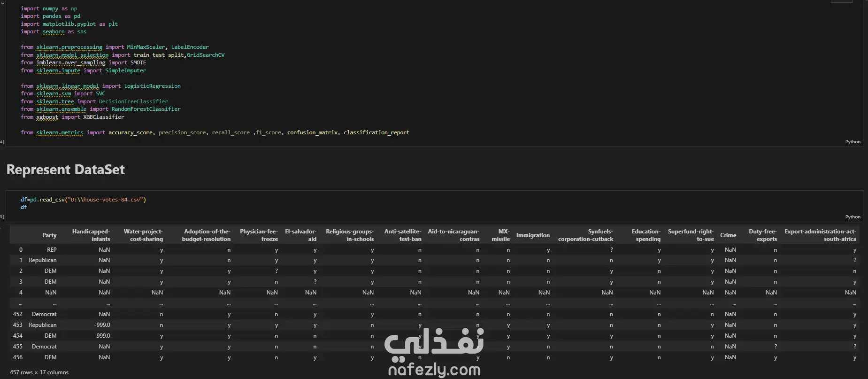Click the '?' under Physician-fee-freeze in row 2

277,271
